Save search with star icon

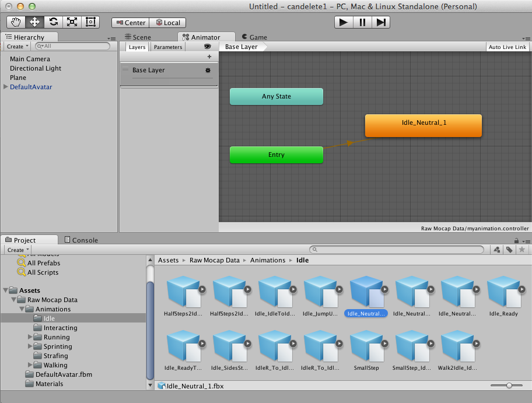click(522, 250)
